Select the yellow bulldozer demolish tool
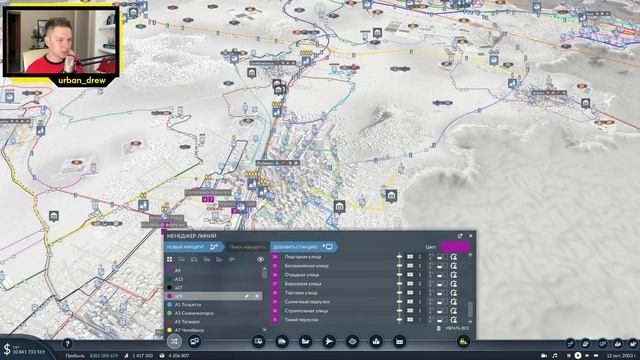 click(x=463, y=341)
